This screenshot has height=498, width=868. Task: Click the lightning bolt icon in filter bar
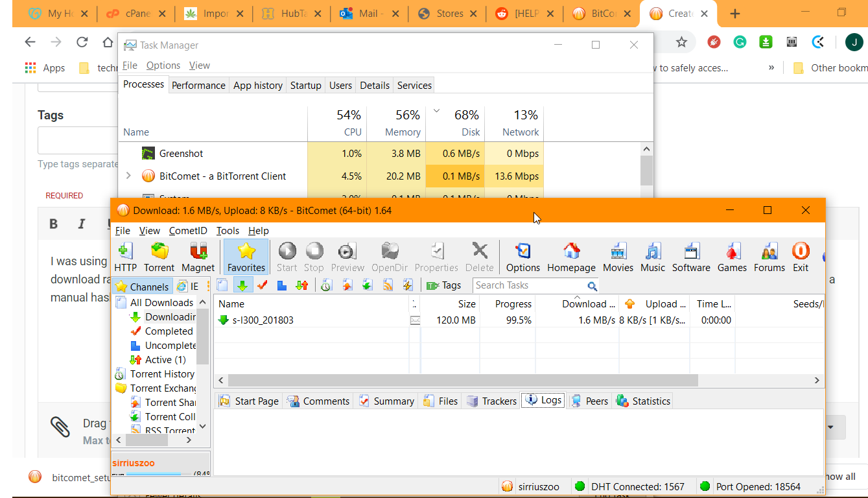(407, 285)
